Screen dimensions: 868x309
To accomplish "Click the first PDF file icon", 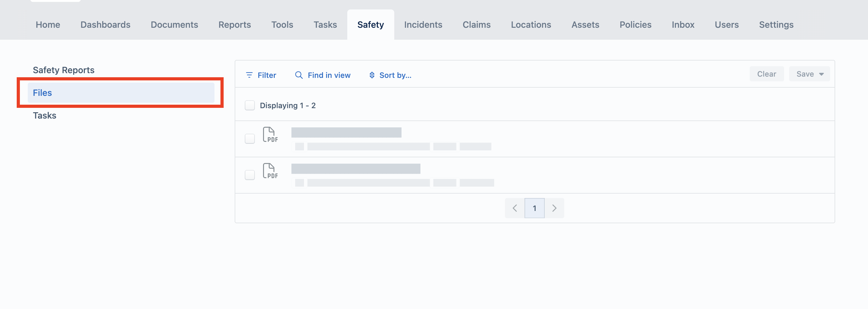I will [270, 135].
